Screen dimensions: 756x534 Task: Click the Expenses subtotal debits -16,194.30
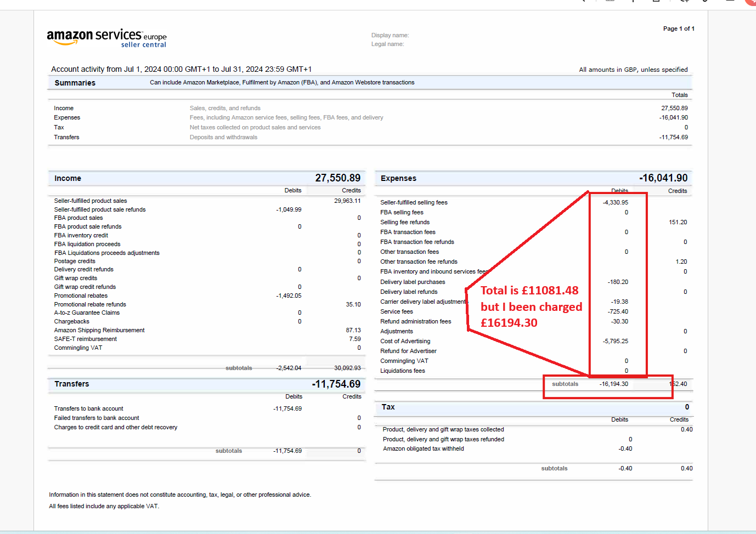coord(614,384)
